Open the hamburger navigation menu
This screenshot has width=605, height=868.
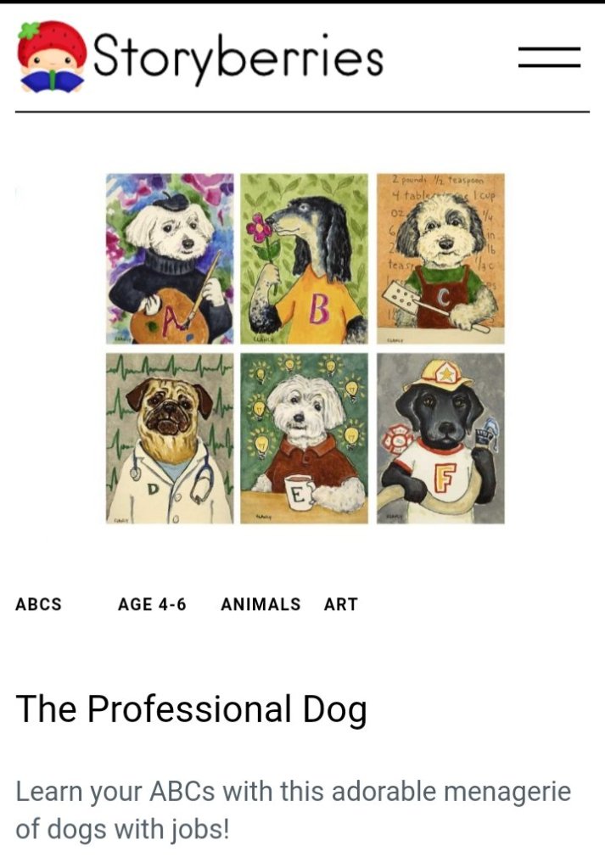click(549, 58)
